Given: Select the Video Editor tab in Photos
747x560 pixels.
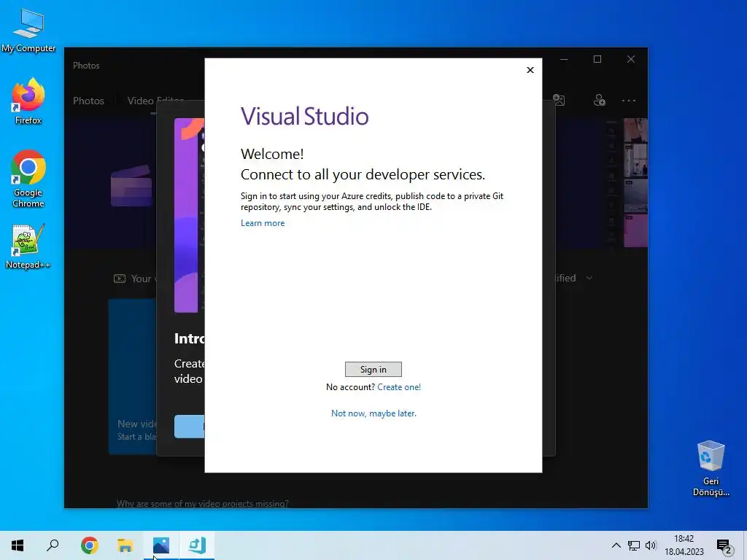Looking at the screenshot, I should coord(155,101).
